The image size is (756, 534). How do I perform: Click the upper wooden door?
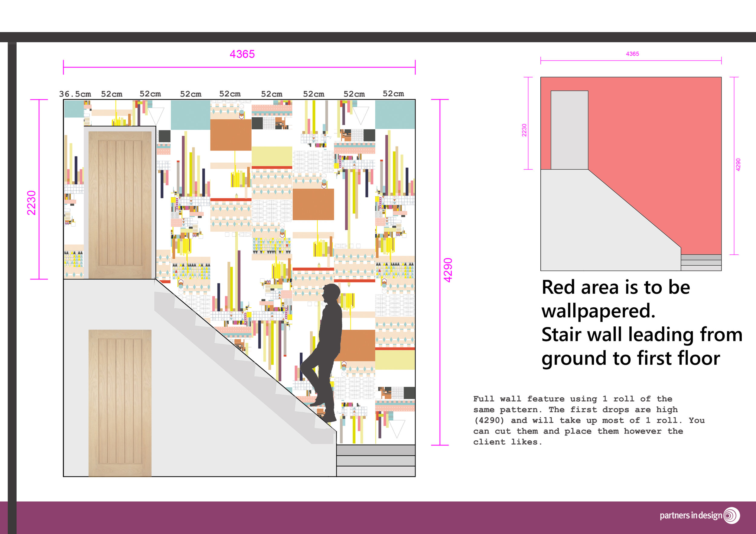[120, 205]
